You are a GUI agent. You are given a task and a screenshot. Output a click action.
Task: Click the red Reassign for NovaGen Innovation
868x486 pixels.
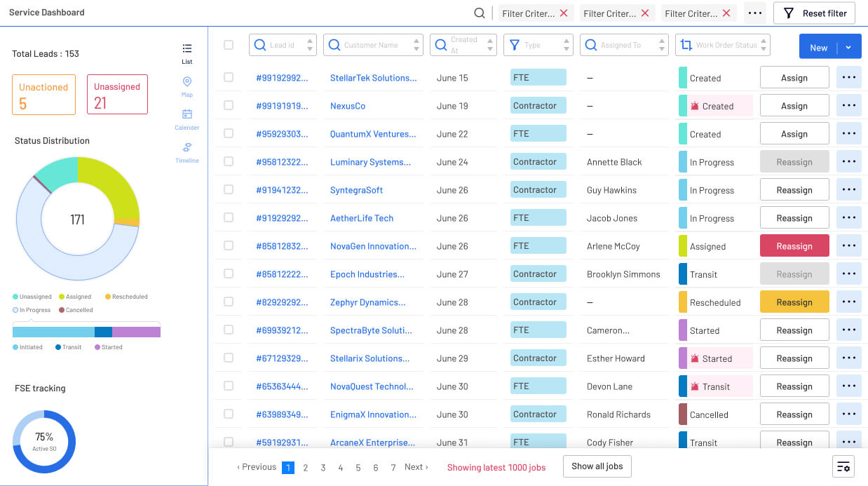click(794, 245)
